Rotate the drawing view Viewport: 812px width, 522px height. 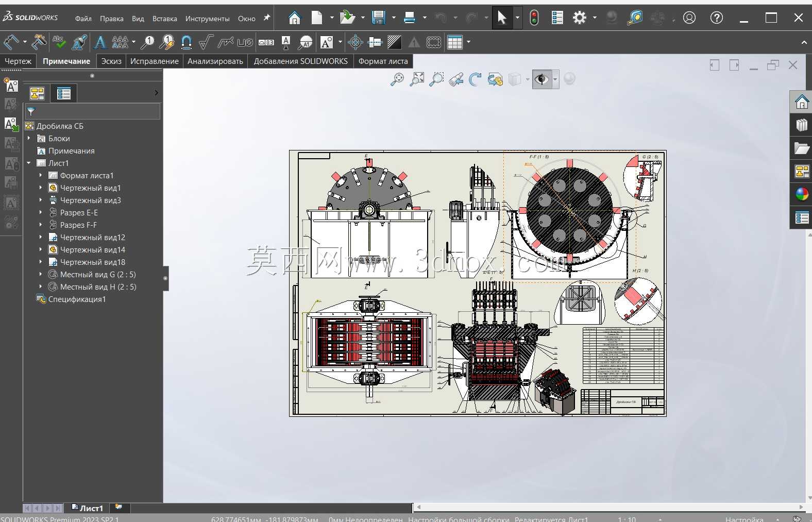[x=475, y=79]
